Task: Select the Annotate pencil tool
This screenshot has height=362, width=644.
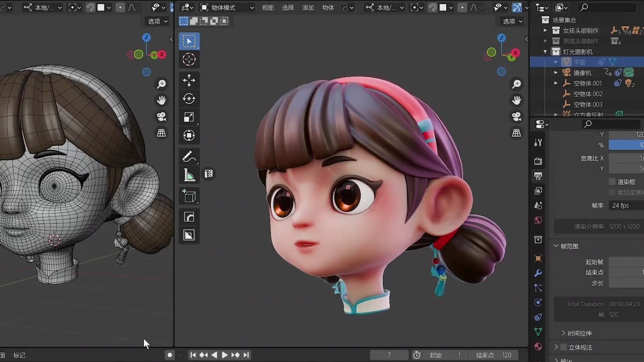Action: click(x=189, y=157)
